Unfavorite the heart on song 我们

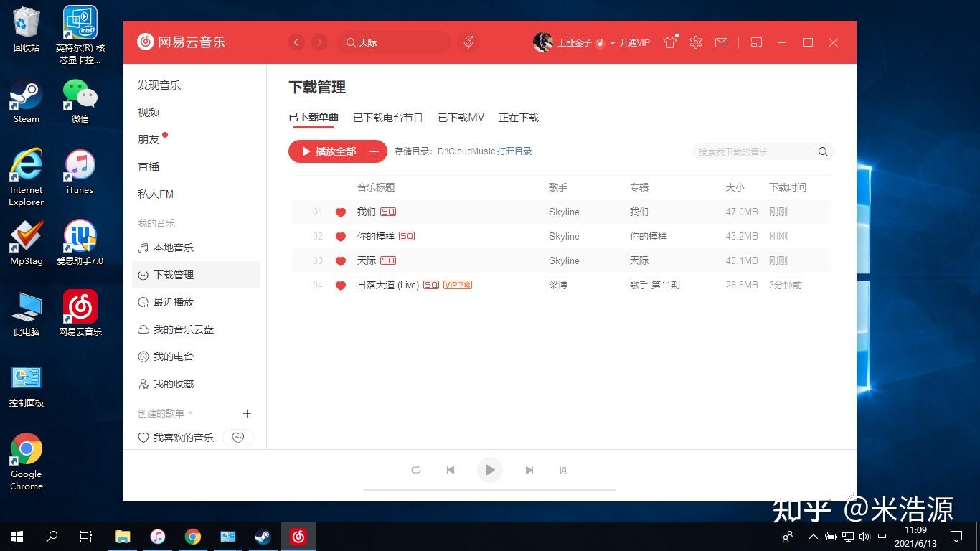click(x=340, y=212)
